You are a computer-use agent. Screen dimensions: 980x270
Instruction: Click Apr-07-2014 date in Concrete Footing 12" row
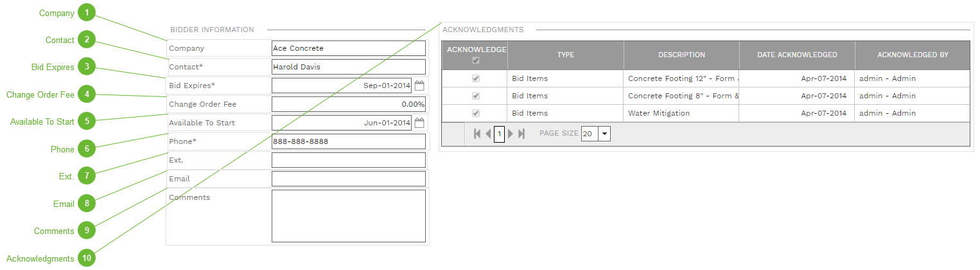coord(823,78)
